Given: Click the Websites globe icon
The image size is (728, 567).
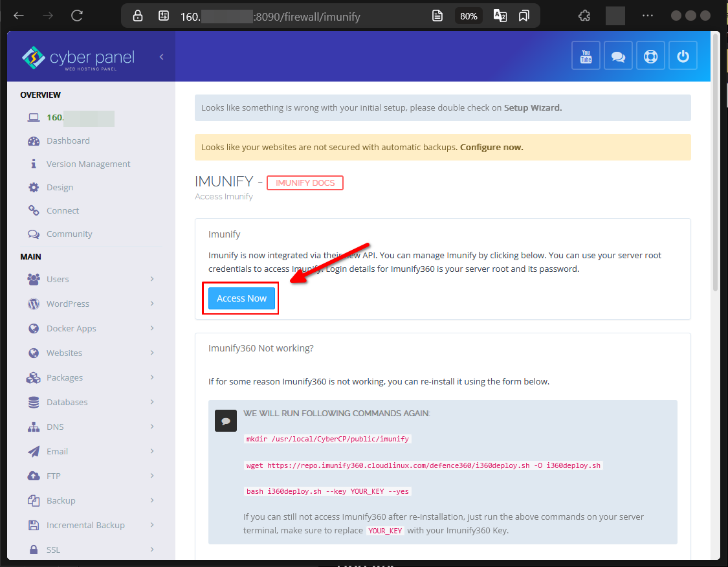Looking at the screenshot, I should coord(34,353).
